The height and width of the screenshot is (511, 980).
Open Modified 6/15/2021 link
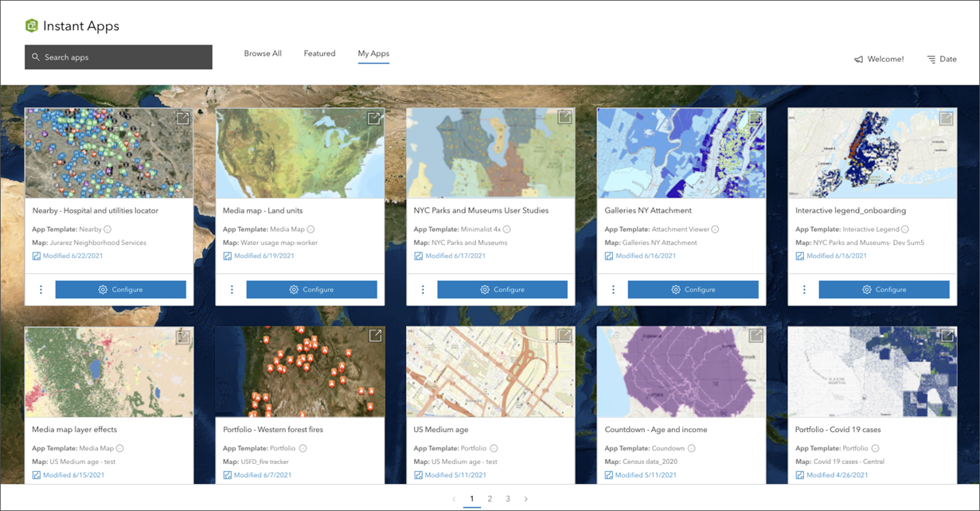coord(68,475)
